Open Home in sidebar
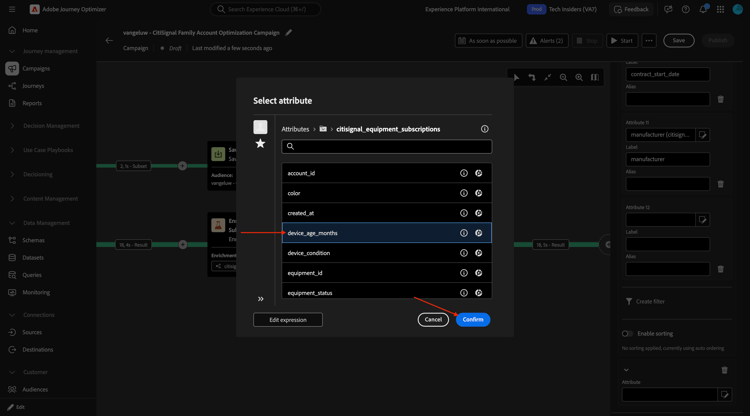 (30, 30)
